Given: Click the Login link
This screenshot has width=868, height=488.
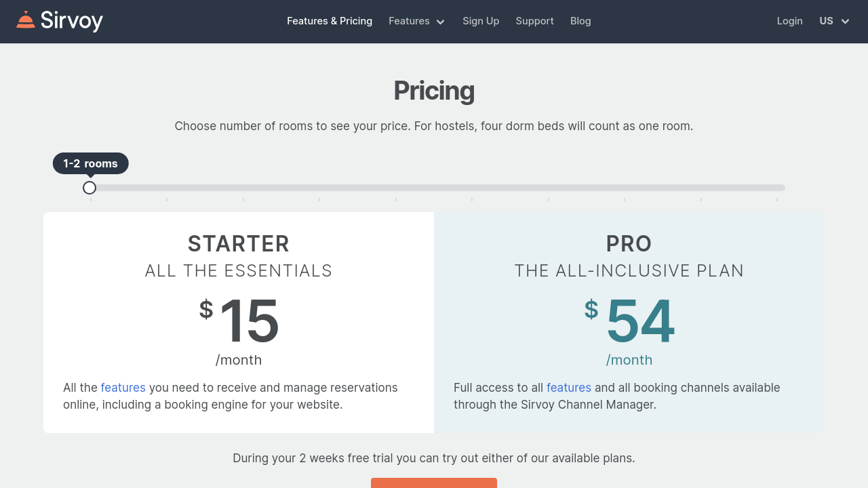Looking at the screenshot, I should pyautogui.click(x=789, y=21).
